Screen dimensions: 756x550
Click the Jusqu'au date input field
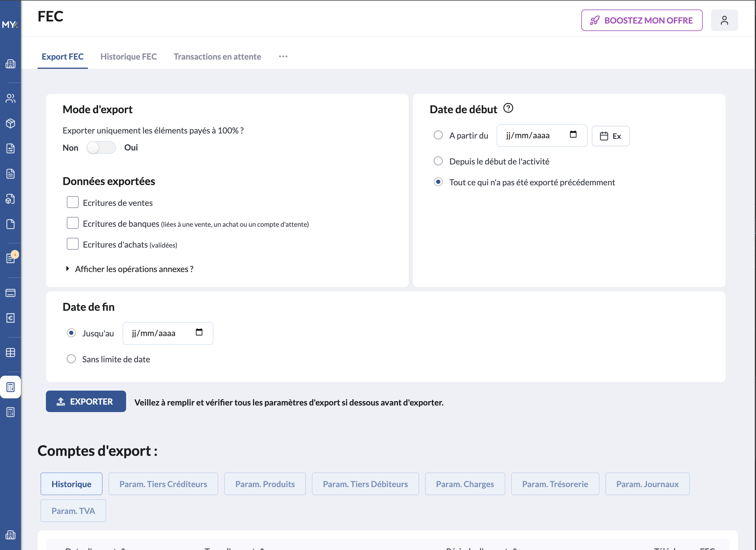[x=168, y=333]
